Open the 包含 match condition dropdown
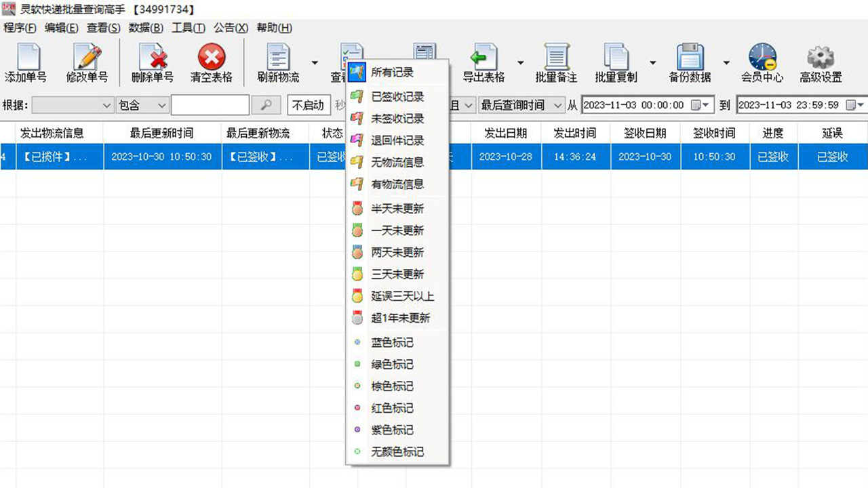868x488 pixels. click(x=142, y=105)
